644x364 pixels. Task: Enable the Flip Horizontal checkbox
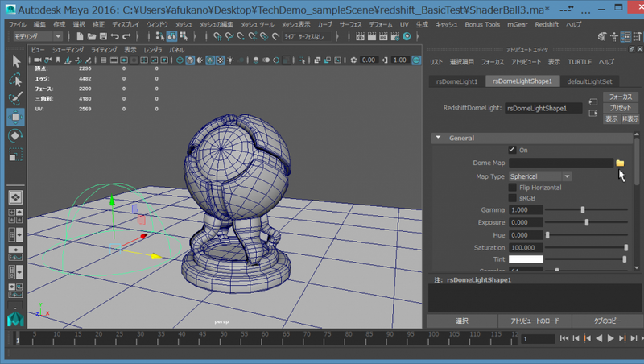[512, 188]
